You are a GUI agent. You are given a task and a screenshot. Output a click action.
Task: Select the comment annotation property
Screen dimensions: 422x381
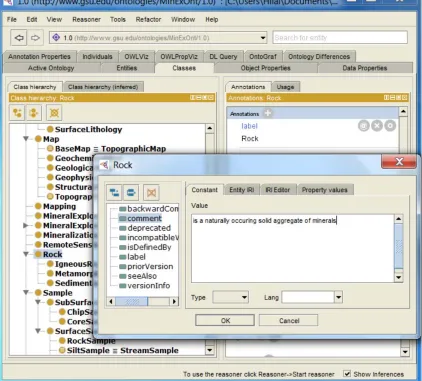(140, 218)
